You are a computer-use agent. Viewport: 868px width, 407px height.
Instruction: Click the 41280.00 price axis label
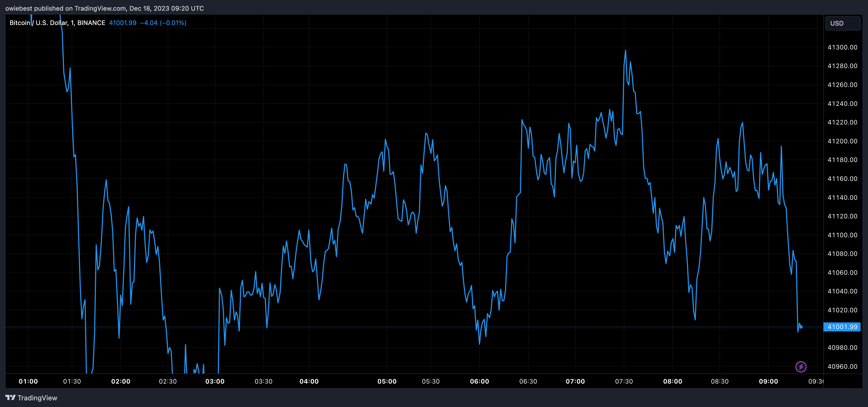coord(842,66)
